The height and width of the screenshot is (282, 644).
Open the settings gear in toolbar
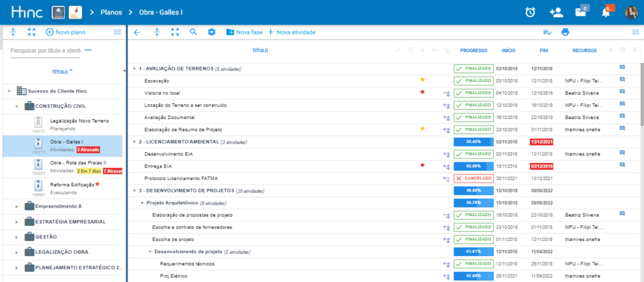pyautogui.click(x=211, y=32)
